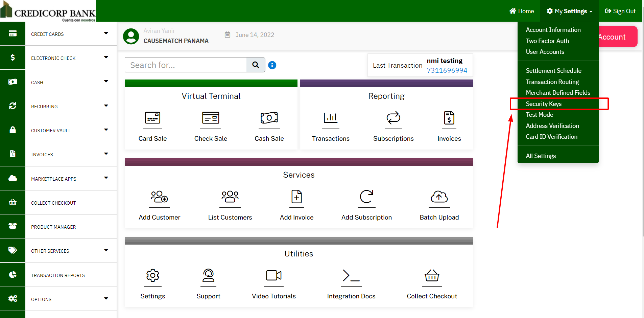This screenshot has height=318, width=644.
Task: Click the Batch Upload cloud icon
Action: pyautogui.click(x=439, y=197)
